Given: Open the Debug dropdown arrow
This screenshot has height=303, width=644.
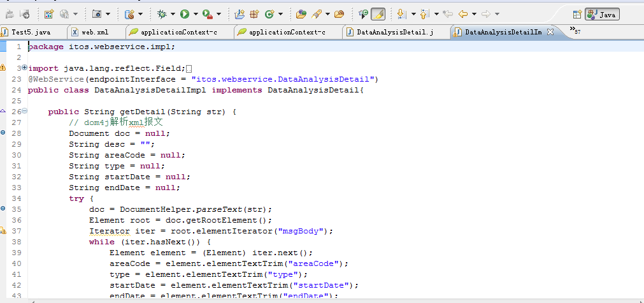Looking at the screenshot, I should [x=173, y=13].
